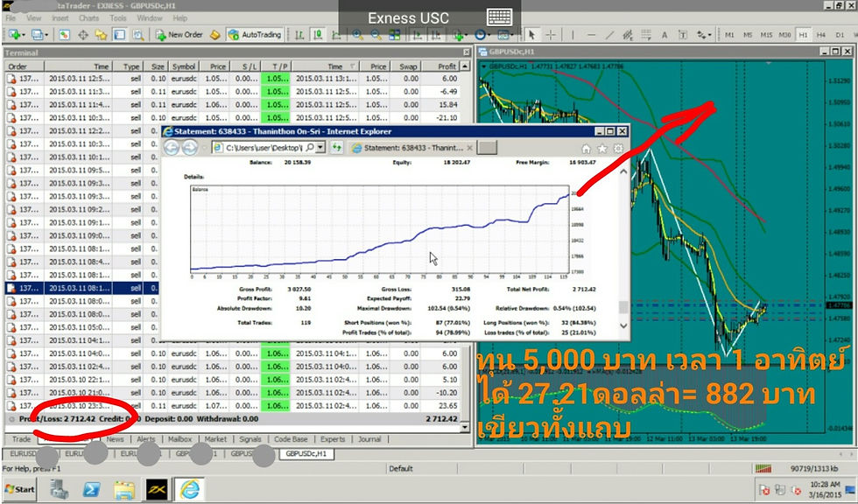Switch chart to bar chart icon
This screenshot has height=504, width=858.
point(299,35)
